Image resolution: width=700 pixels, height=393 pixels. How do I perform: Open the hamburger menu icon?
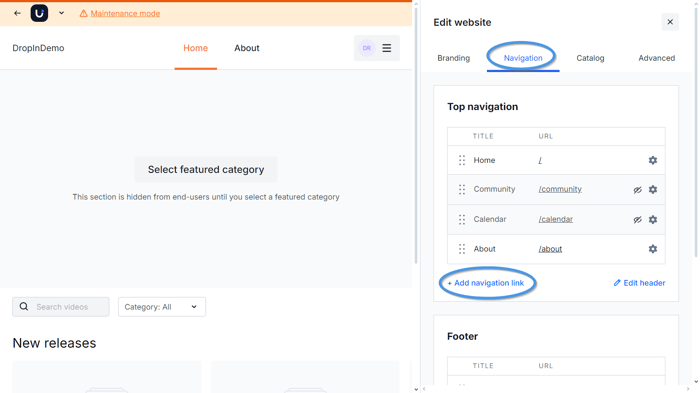(x=387, y=48)
